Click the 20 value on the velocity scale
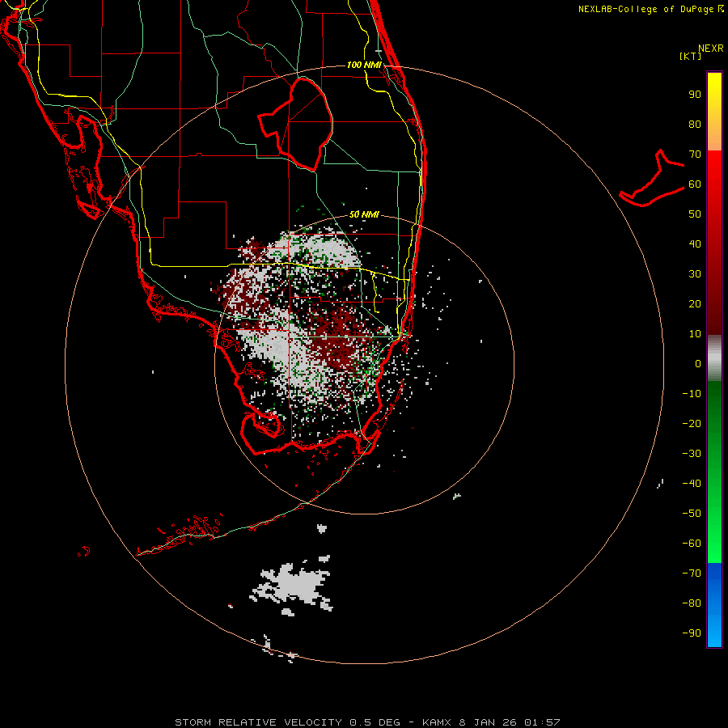 coord(695,303)
